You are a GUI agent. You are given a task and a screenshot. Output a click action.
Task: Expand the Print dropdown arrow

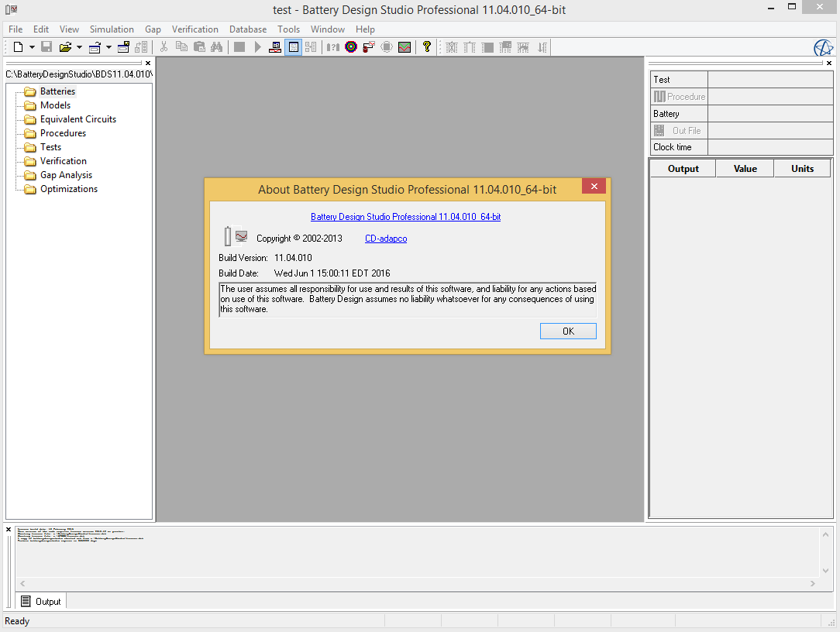click(x=108, y=47)
